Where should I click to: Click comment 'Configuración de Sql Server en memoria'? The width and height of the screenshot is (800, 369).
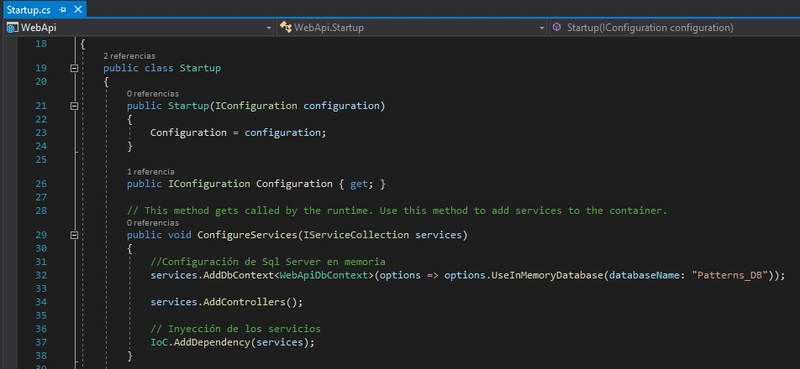pos(268,262)
